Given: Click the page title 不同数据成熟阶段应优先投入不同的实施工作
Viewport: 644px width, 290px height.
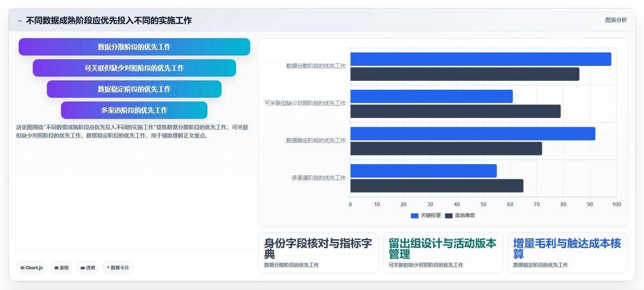Looking at the screenshot, I should (x=109, y=21).
